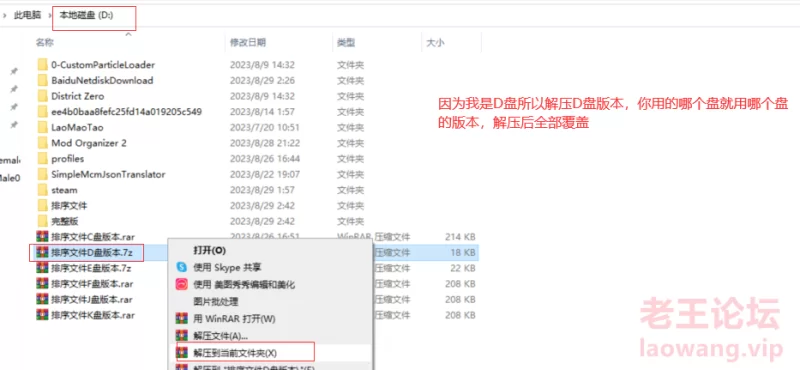800x370 pixels.
Task: Click the sort arrow above 名称 column
Action: click(129, 34)
